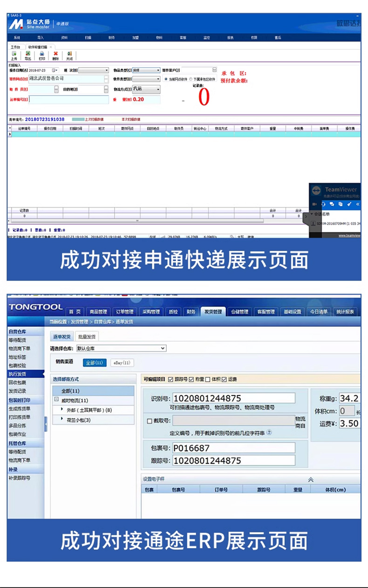Uncheck the 跟踪号 checkbox

(170, 379)
